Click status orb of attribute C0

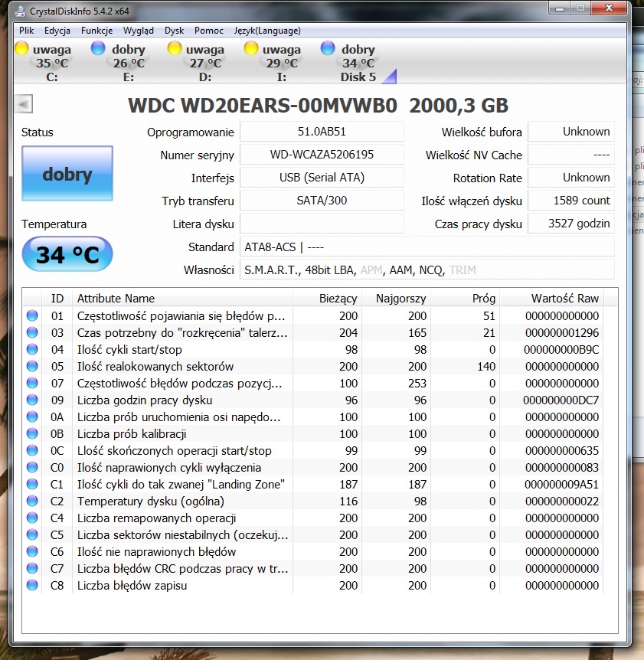[32, 467]
